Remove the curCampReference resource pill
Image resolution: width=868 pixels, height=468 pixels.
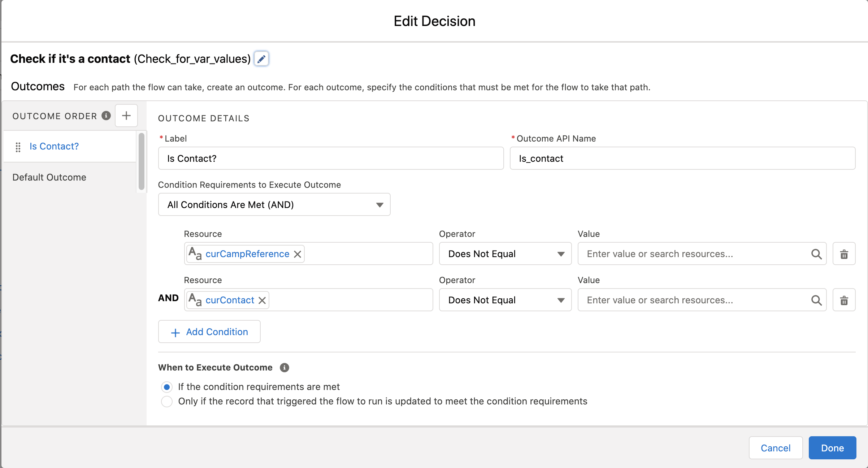click(298, 254)
